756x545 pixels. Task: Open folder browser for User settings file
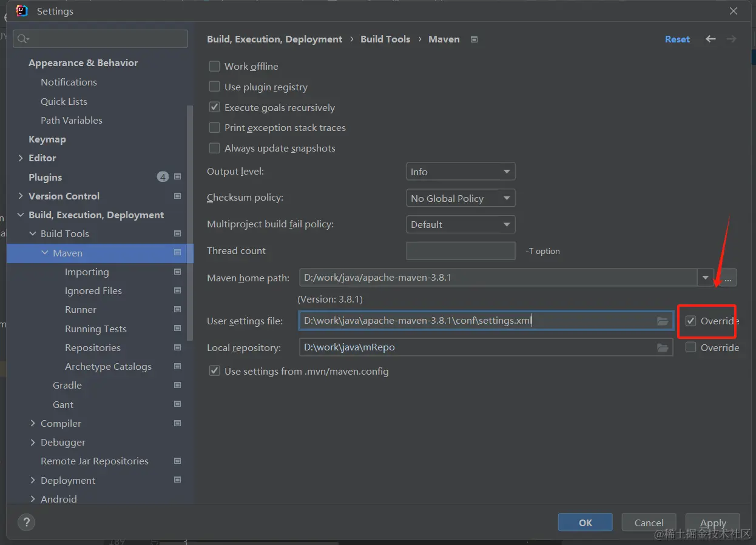coord(663,321)
